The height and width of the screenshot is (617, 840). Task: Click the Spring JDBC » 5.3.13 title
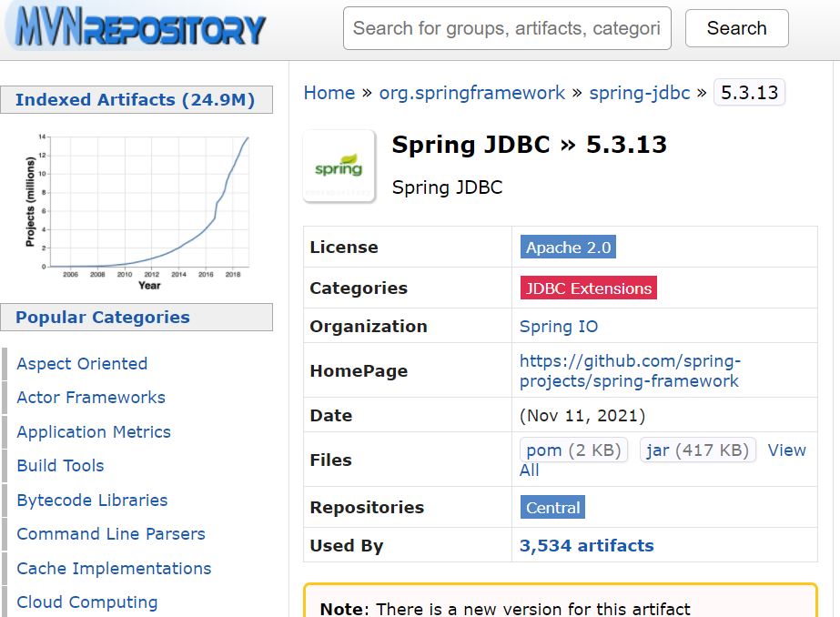point(530,145)
